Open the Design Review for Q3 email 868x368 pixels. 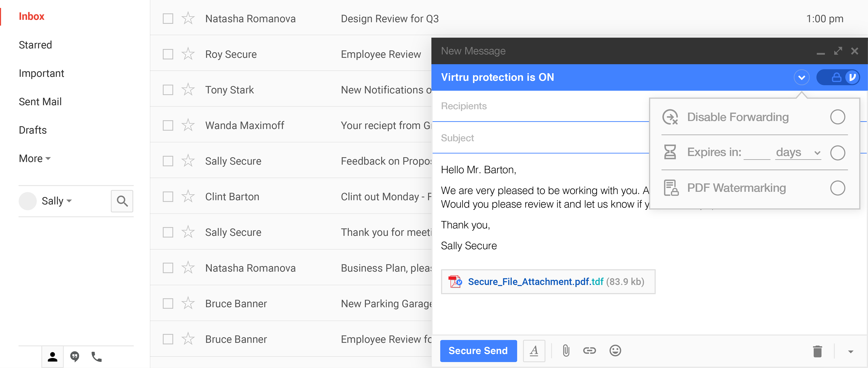click(389, 19)
